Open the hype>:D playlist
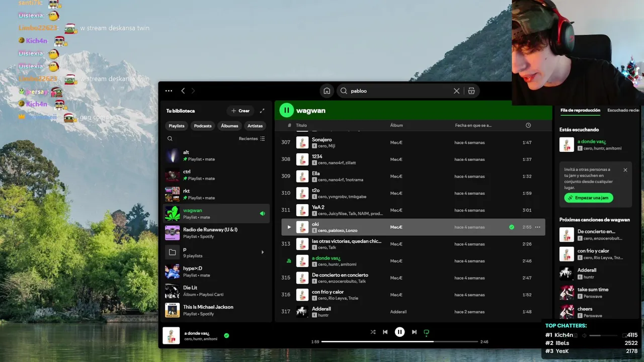This screenshot has width=644, height=362. pyautogui.click(x=217, y=271)
